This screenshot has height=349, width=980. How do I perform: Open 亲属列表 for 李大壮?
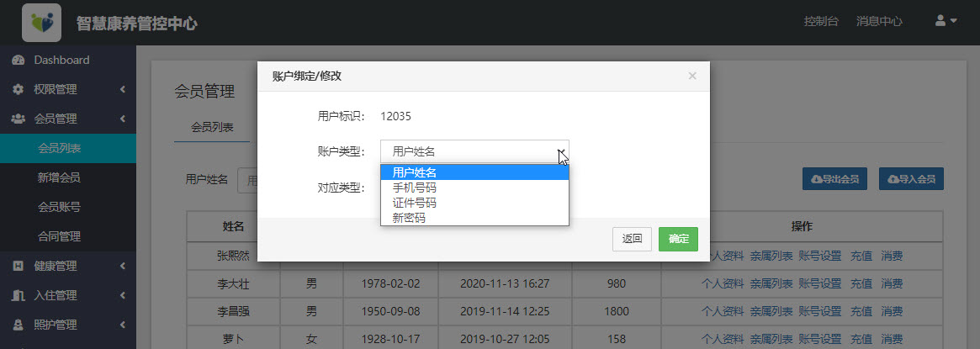coord(771,283)
